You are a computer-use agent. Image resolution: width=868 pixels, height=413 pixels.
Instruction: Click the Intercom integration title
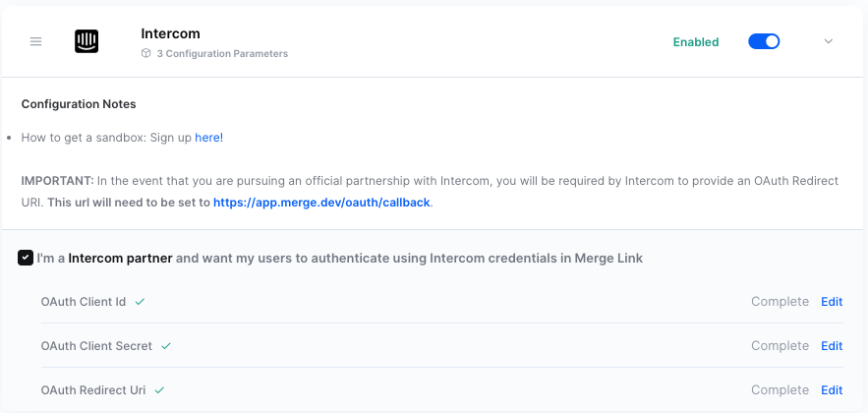click(169, 33)
